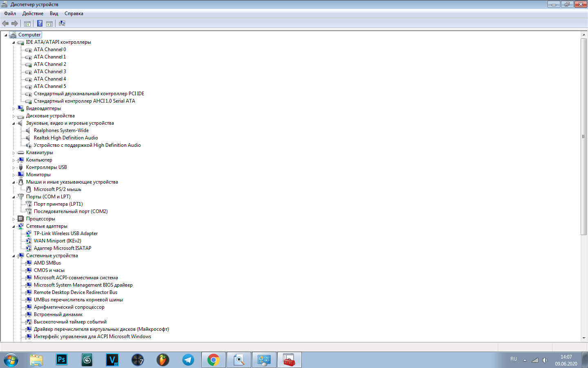
Task: Click the Контроллеры USB category icon
Action: (x=21, y=167)
